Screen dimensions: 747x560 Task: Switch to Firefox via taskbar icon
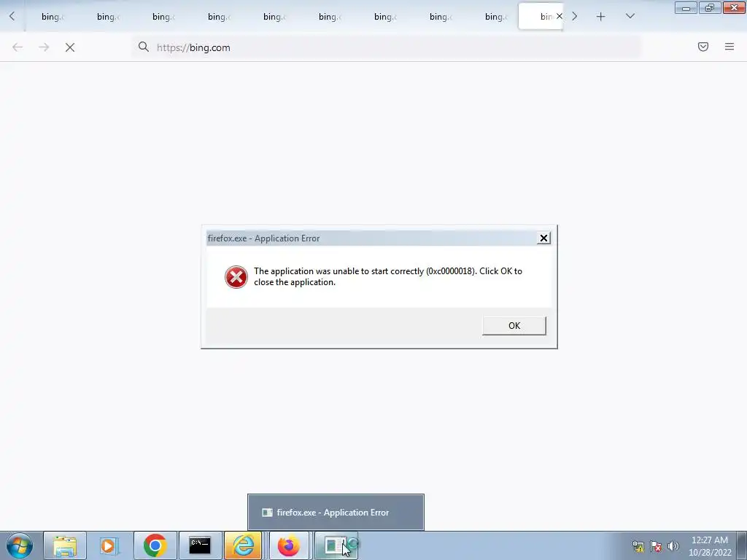click(289, 545)
